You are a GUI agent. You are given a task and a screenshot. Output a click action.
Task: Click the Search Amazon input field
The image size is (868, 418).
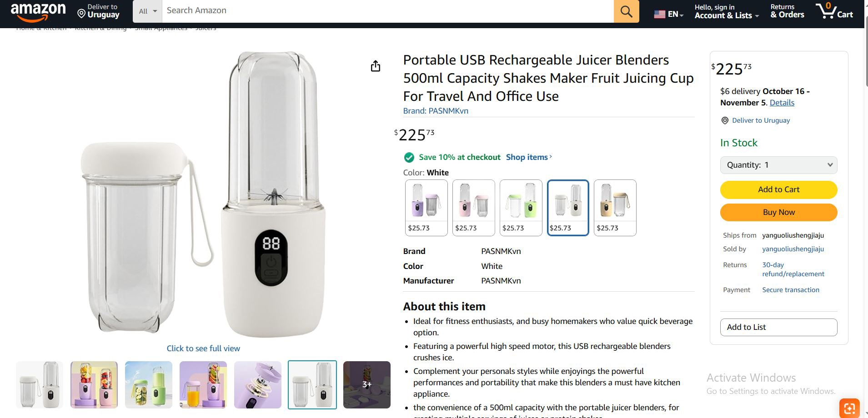387,11
